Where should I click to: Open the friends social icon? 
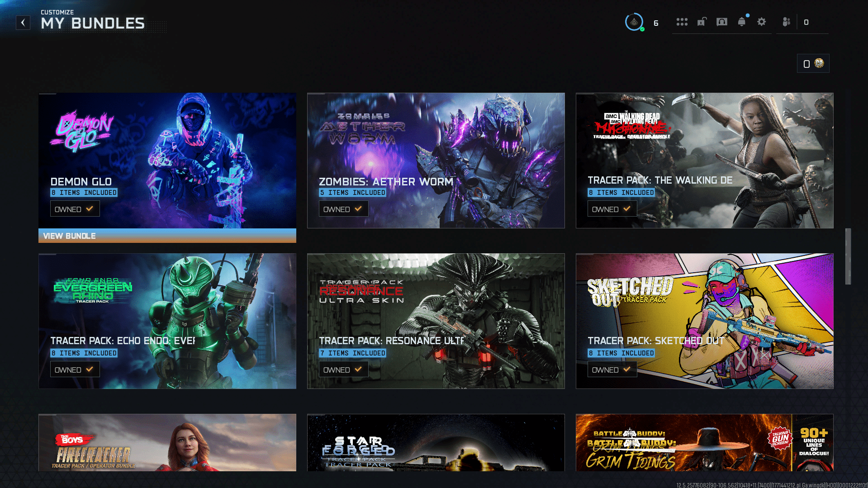[787, 22]
